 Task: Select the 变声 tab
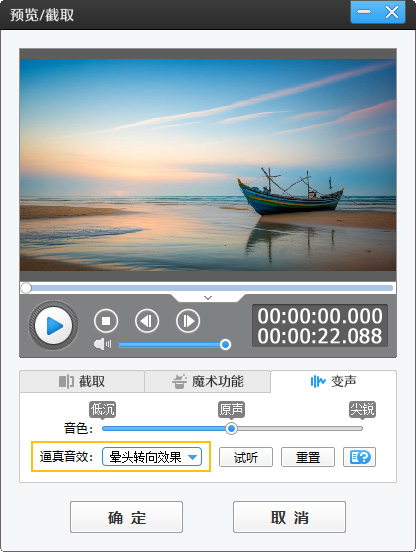pyautogui.click(x=334, y=381)
